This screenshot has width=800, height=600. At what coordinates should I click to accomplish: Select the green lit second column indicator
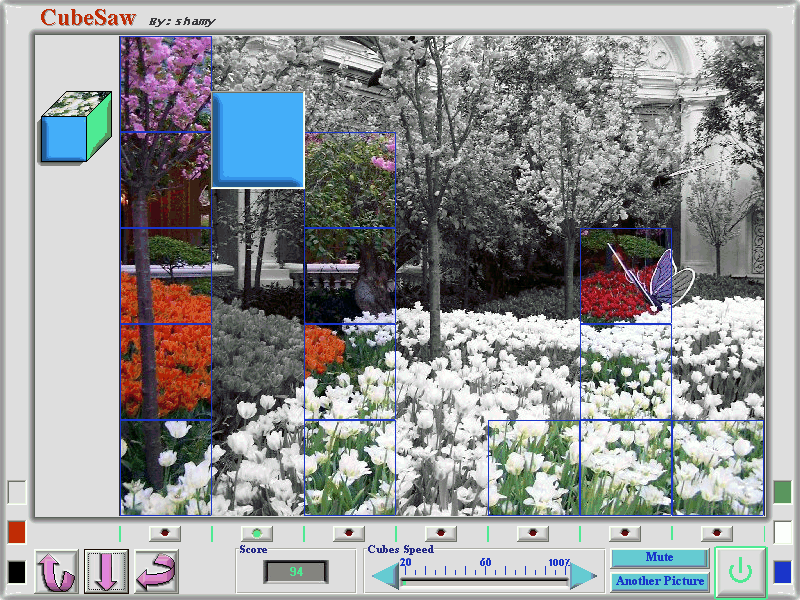(x=257, y=533)
